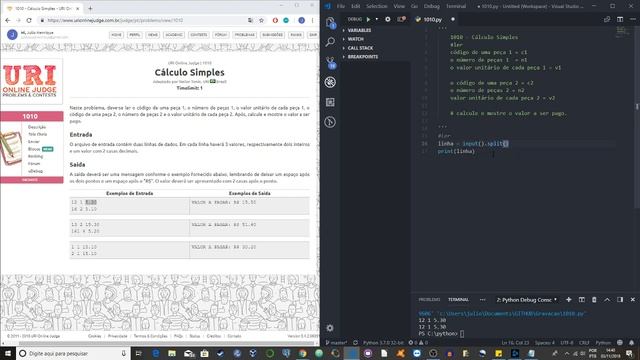
Task: Open the Explorer view in VS Code
Action: tap(330, 22)
